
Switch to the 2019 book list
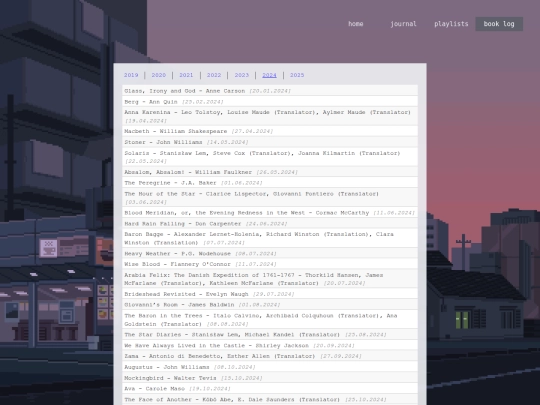coord(131,75)
